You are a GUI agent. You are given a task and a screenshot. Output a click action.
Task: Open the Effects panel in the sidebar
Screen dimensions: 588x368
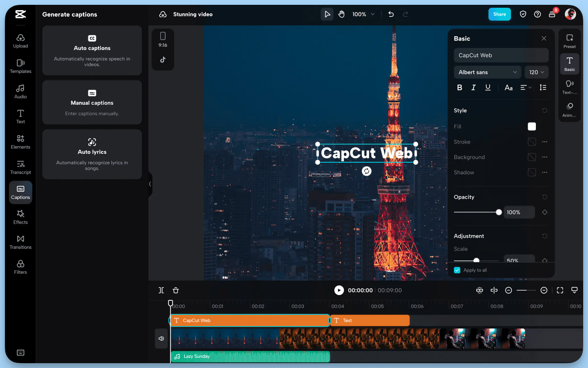(20, 217)
